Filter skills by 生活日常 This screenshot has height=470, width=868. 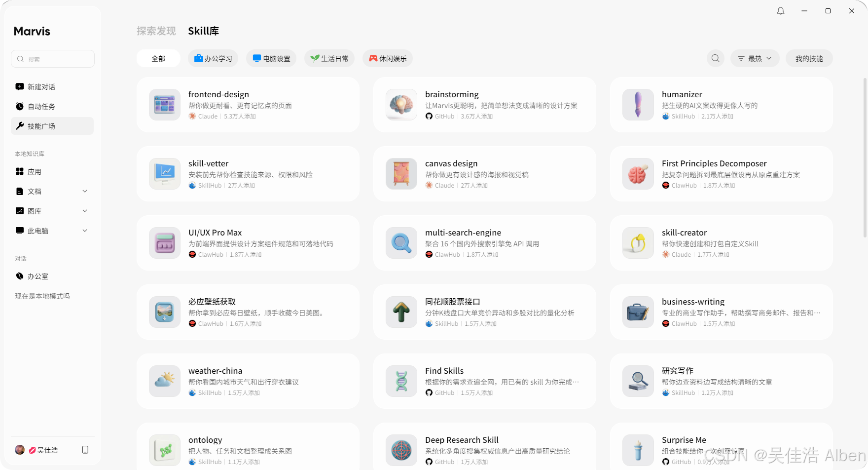click(x=329, y=58)
